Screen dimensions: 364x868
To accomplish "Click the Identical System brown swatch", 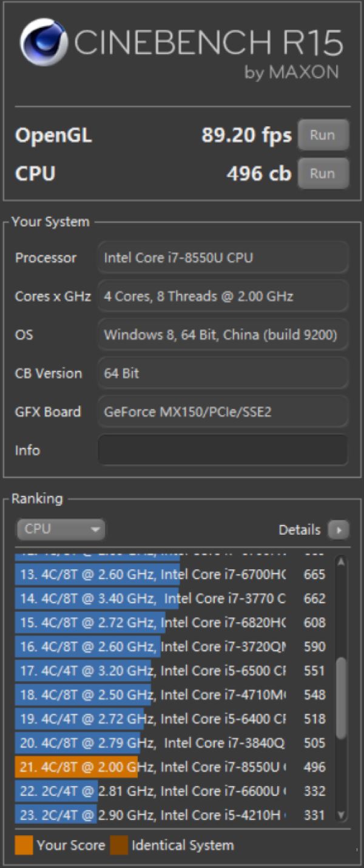I will click(119, 845).
